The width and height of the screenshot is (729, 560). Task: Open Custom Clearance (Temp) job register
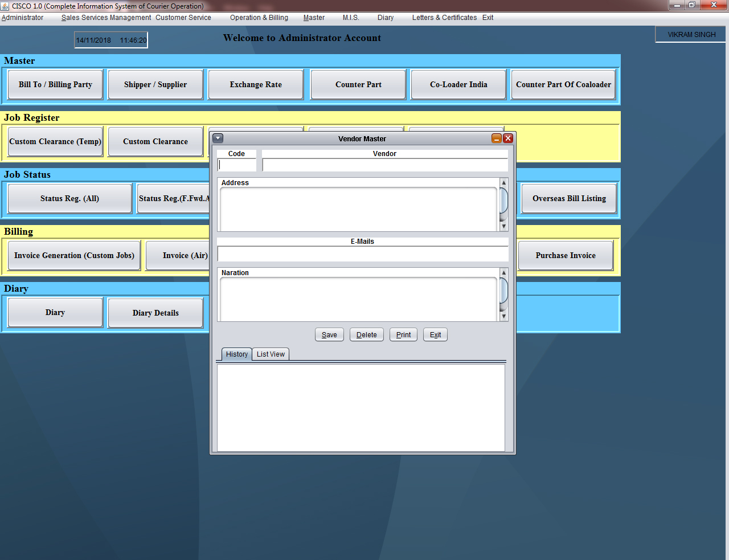tap(55, 141)
